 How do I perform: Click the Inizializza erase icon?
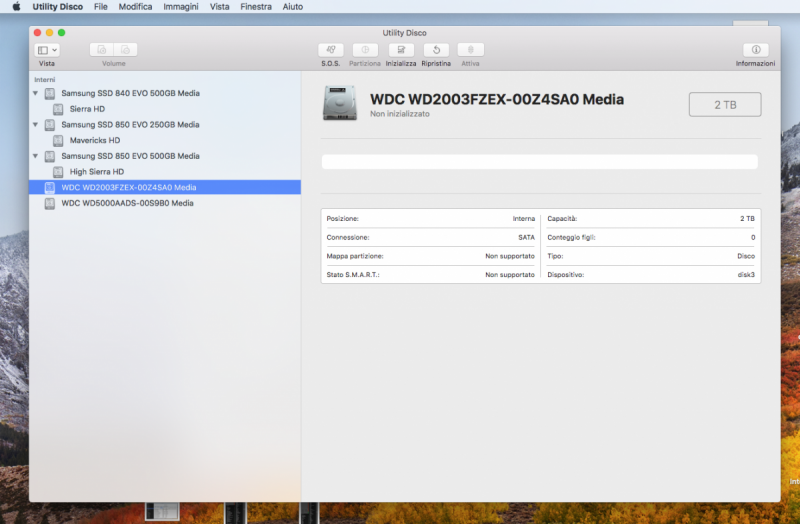(401, 49)
